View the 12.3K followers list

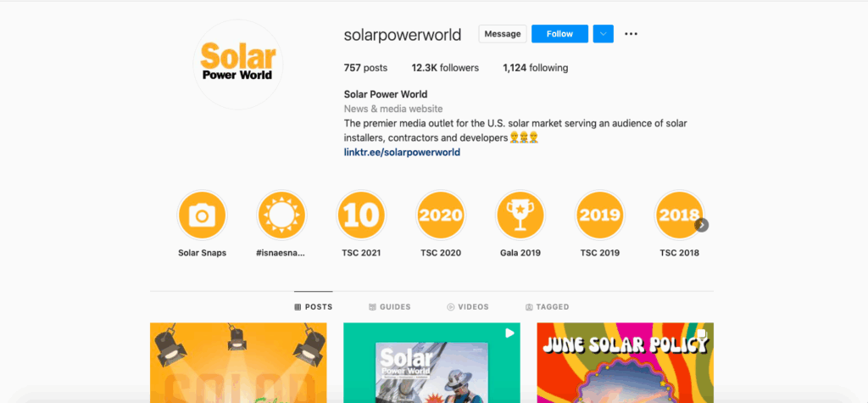pos(445,68)
